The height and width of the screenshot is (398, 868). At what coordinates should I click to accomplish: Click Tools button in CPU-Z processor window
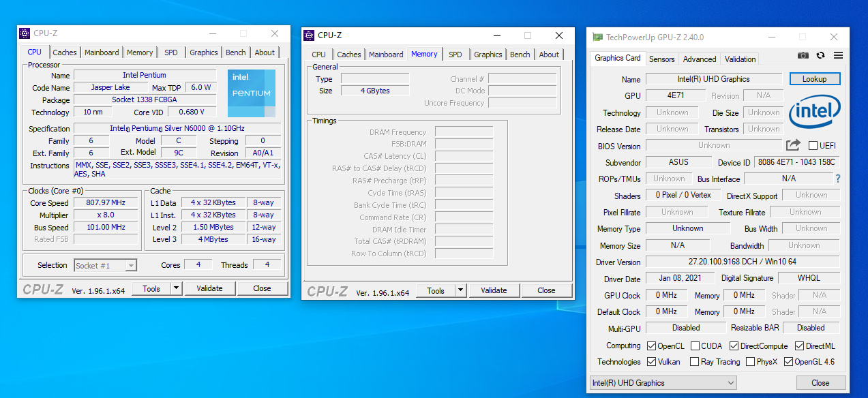pyautogui.click(x=151, y=288)
